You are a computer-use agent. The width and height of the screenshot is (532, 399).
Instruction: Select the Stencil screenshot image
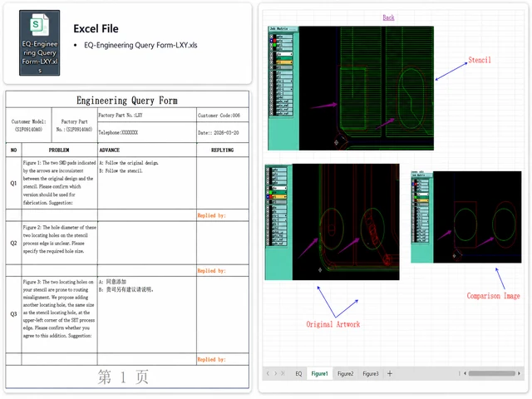click(x=351, y=88)
